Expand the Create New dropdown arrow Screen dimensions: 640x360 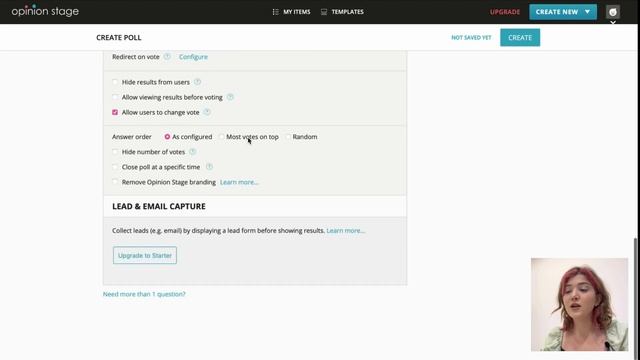(x=587, y=12)
